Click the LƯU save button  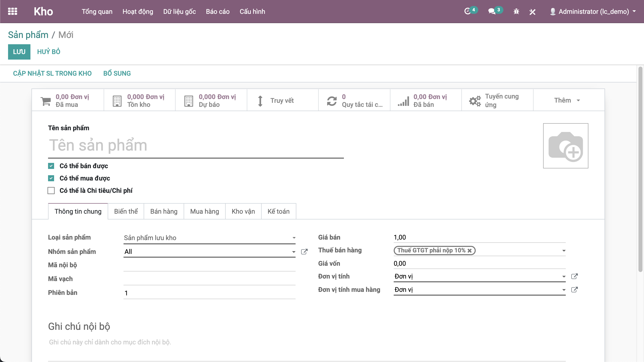[19, 52]
